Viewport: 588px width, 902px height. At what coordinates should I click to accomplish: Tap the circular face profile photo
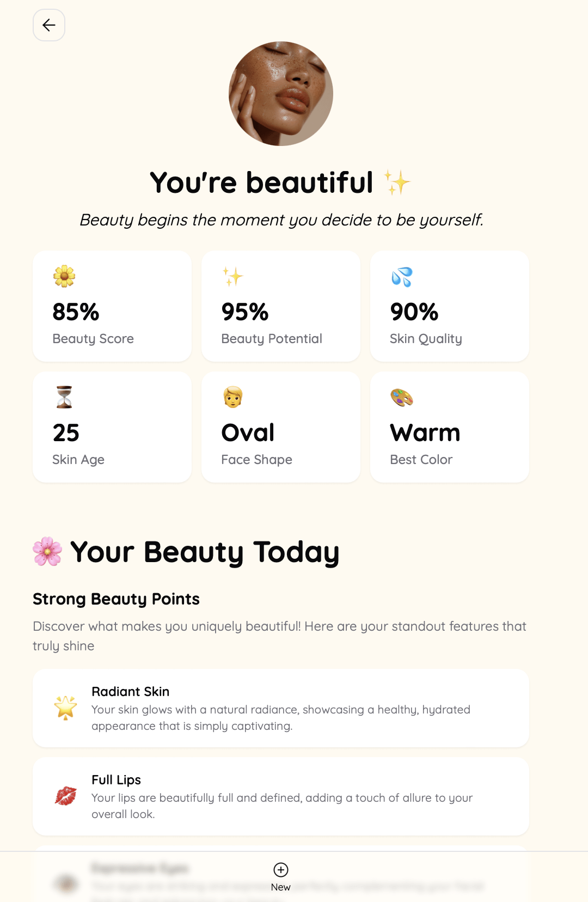click(281, 94)
